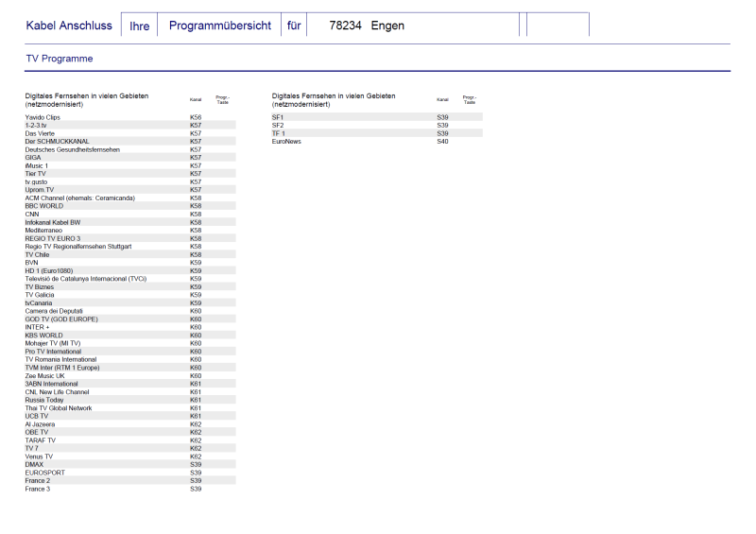
Task: Select '3ABN International' entry
Action: (130, 384)
